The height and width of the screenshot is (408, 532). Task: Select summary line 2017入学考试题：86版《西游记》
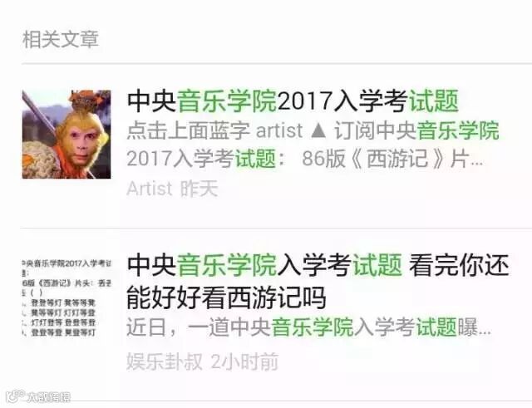[305, 159]
